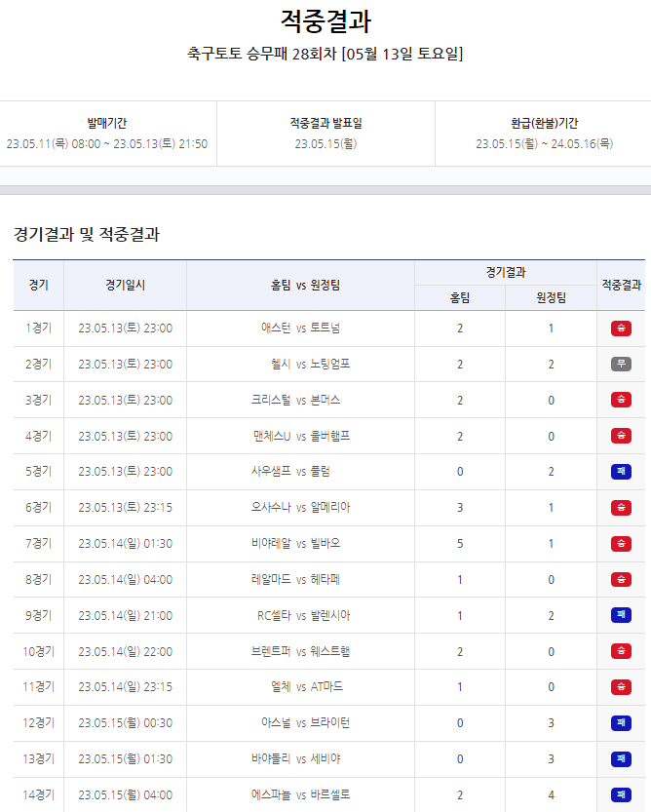Click the red 승 badge for 애스턴 vs 토트넘

621,329
